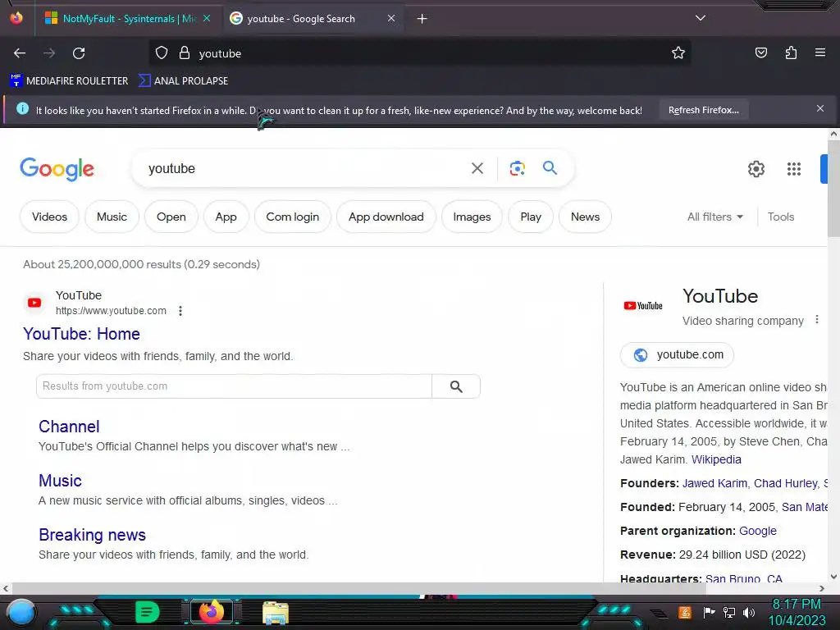Select the Play filter chip
This screenshot has height=630, width=840.
click(531, 217)
